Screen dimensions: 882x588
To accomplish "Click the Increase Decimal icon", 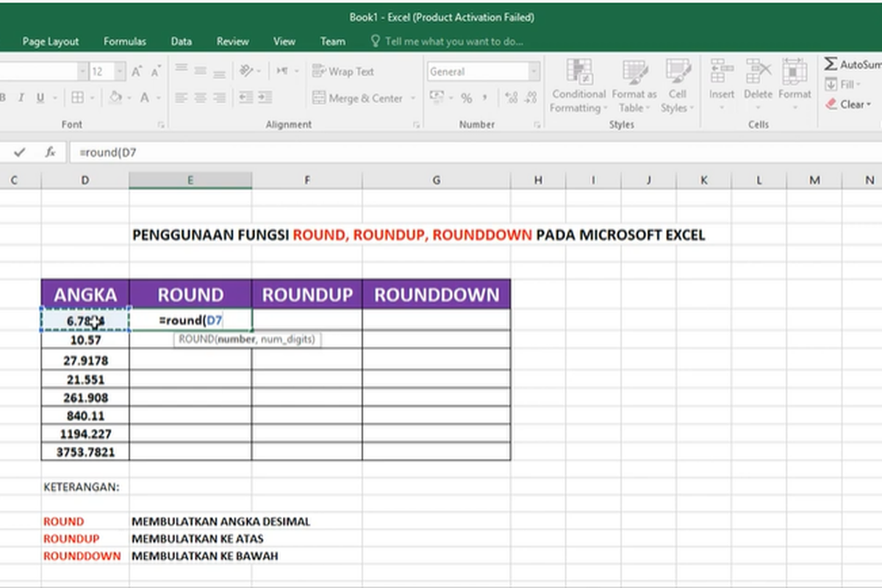I will 510,96.
